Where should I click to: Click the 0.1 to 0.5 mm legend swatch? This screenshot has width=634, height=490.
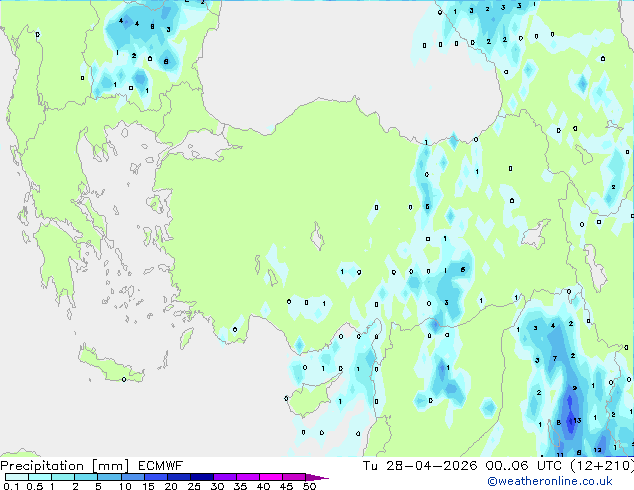tap(17, 477)
